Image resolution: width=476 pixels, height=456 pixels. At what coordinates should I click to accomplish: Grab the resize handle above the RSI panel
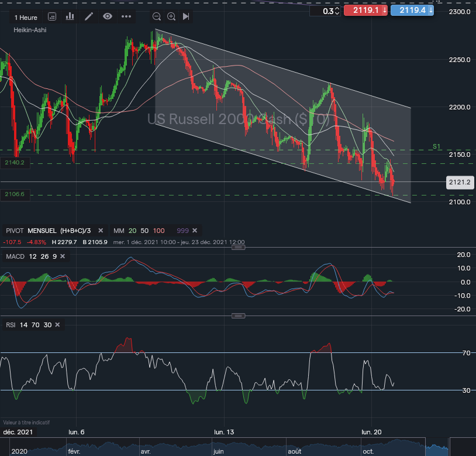[239, 316]
